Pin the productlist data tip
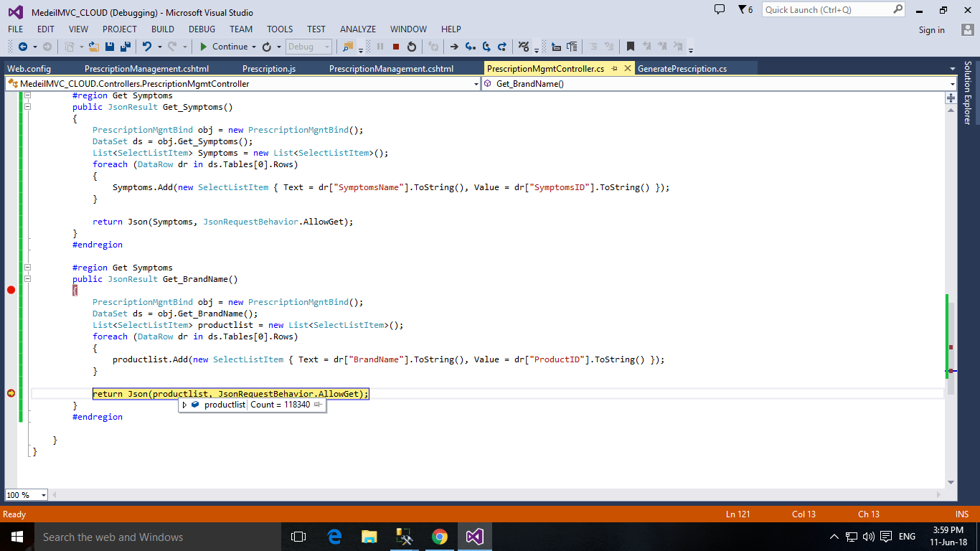The width and height of the screenshot is (980, 551). [x=318, y=405]
